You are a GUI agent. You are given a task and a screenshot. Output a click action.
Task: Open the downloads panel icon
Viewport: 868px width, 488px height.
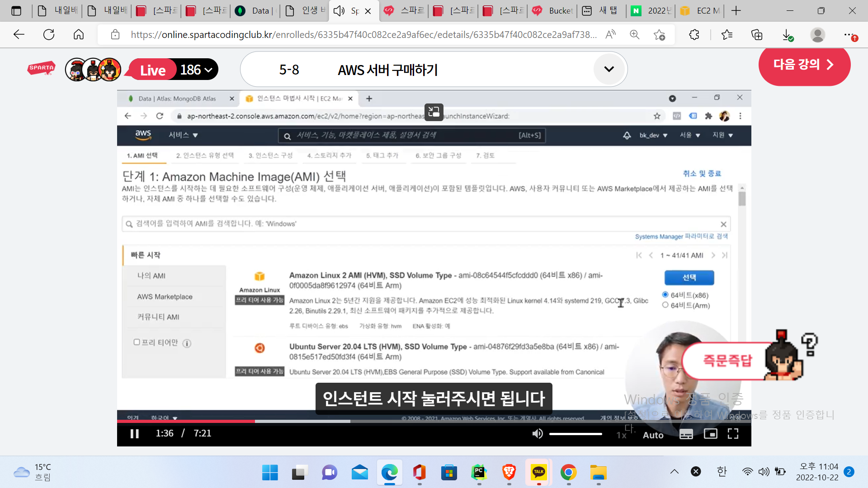(x=787, y=34)
